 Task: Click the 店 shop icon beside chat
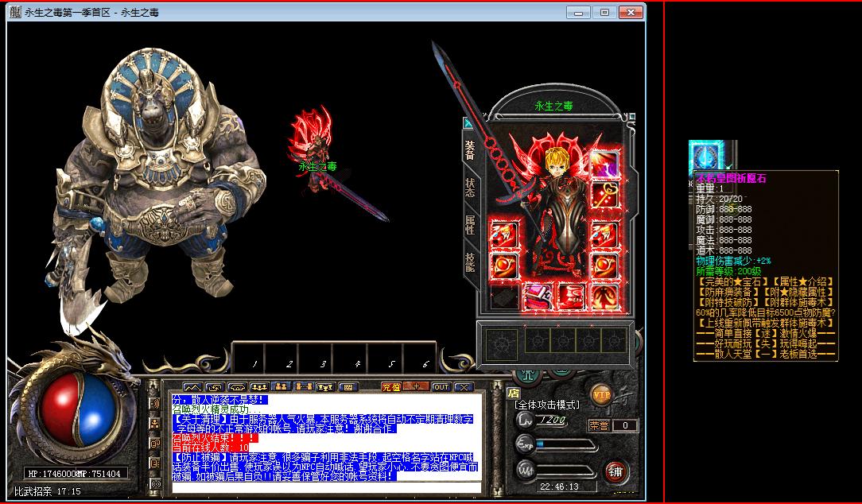tap(514, 393)
